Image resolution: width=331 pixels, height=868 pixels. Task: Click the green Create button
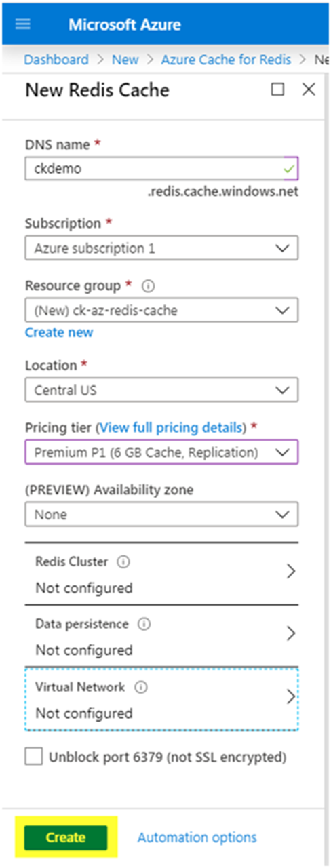66,837
